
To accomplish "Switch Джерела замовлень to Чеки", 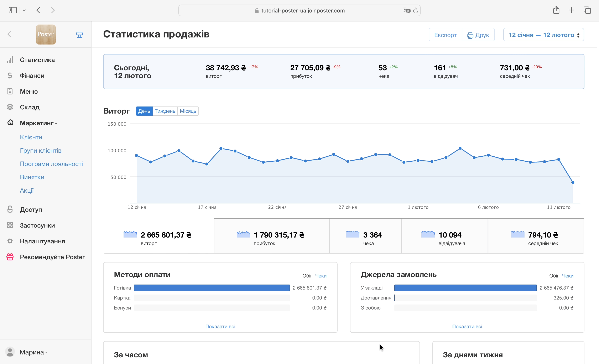I will (568, 276).
